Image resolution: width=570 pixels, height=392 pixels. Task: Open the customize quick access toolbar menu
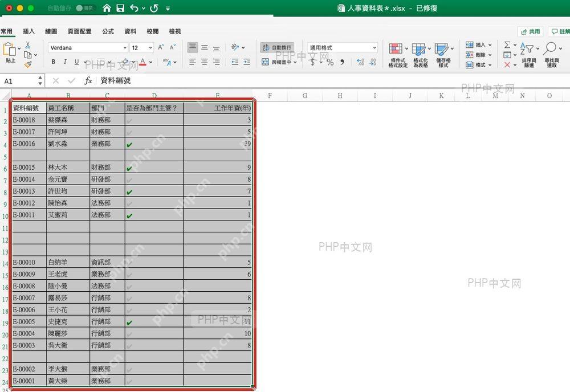click(x=168, y=9)
